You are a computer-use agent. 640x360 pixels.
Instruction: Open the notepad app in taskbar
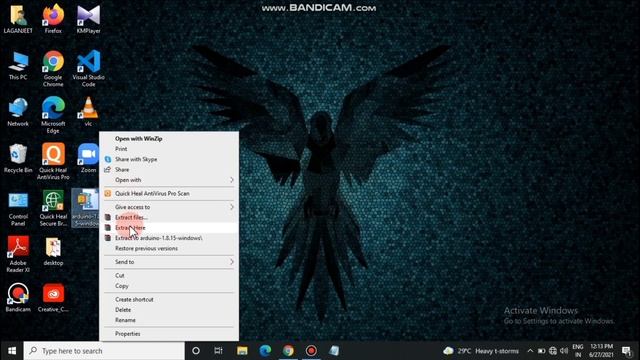click(334, 351)
